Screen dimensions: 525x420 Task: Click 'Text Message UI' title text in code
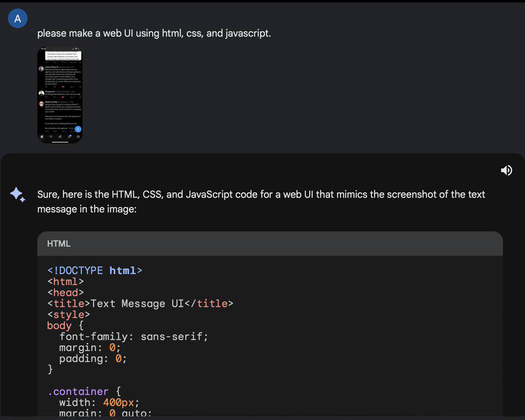137,303
